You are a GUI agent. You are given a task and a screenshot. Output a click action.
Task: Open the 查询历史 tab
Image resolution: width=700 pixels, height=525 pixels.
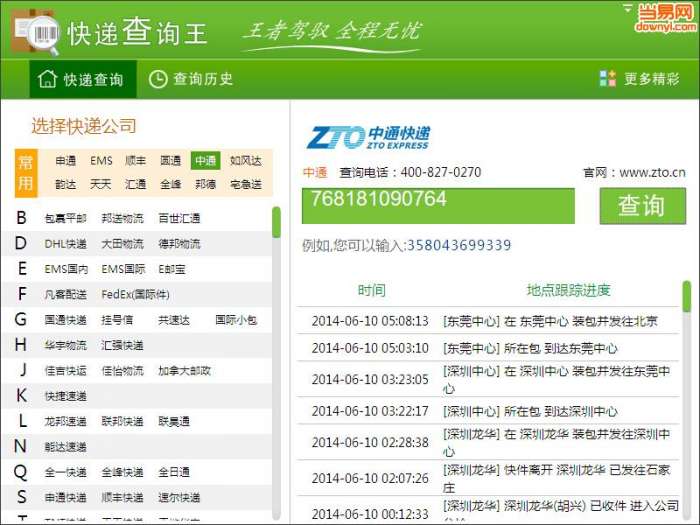click(x=191, y=79)
